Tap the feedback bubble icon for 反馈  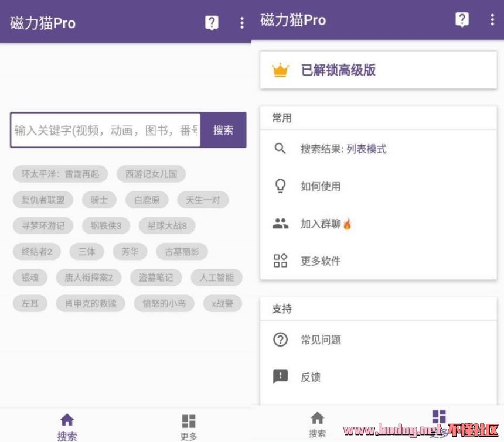click(281, 377)
